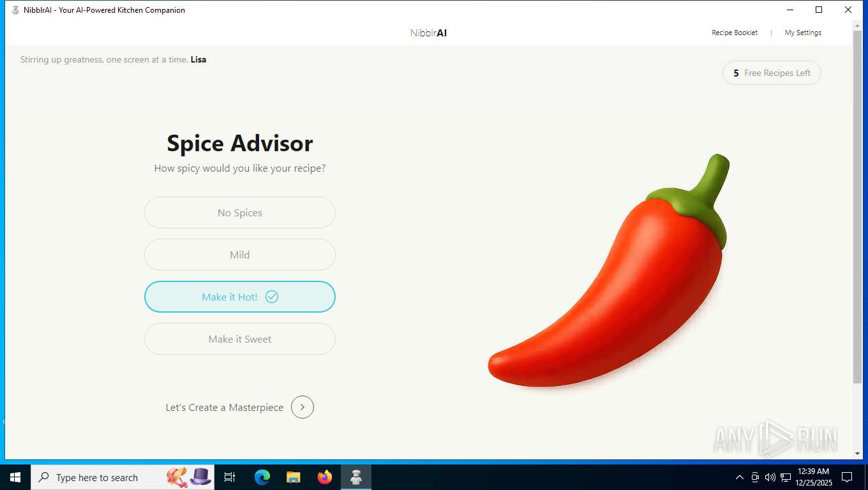This screenshot has height=490, width=868.
Task: Close the NibblrAI window
Action: tap(848, 10)
